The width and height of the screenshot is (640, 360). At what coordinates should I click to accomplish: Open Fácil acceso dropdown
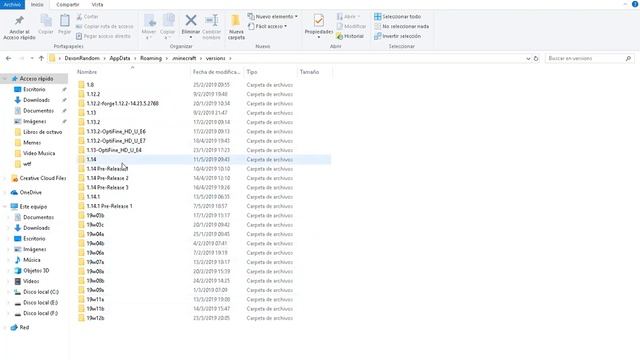click(x=268, y=27)
